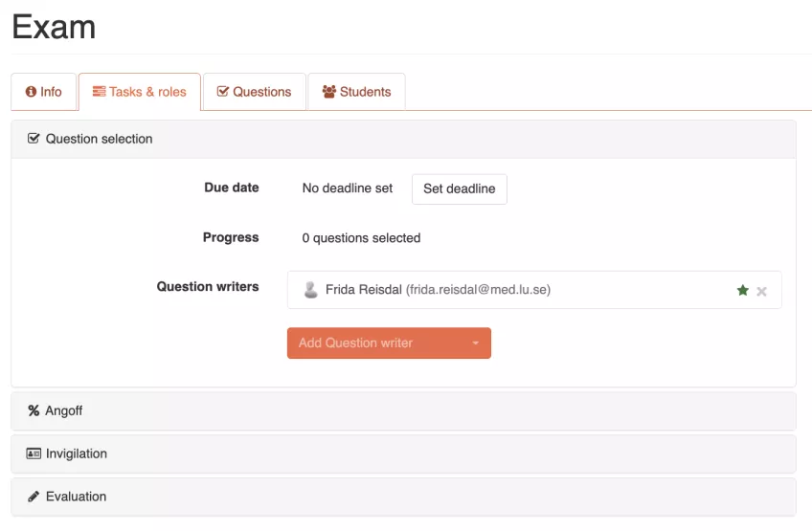
Task: Collapse the Question selection section header
Action: [x=403, y=140]
